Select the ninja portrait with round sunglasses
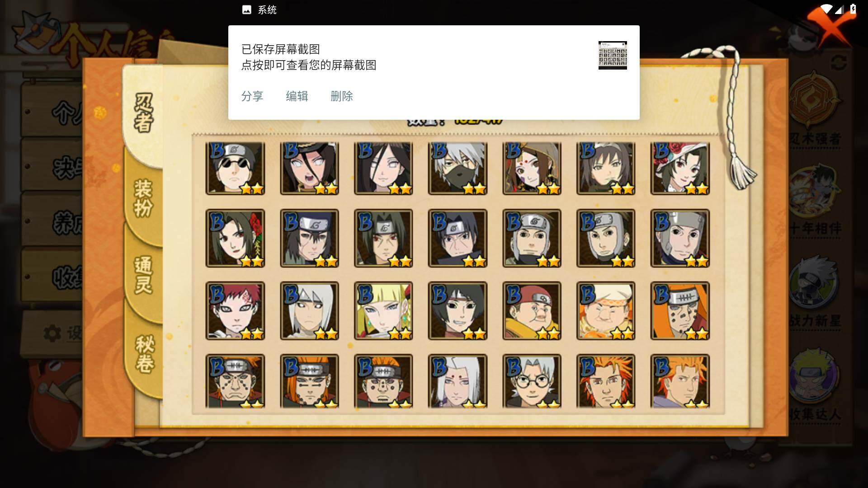The image size is (868, 488). (x=235, y=168)
